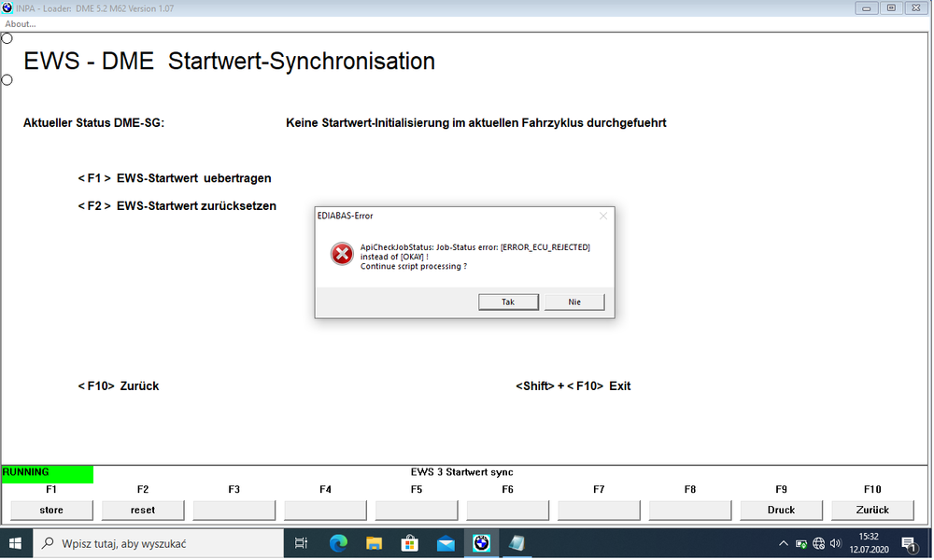
Task: Open the notification center icon
Action: click(x=910, y=543)
